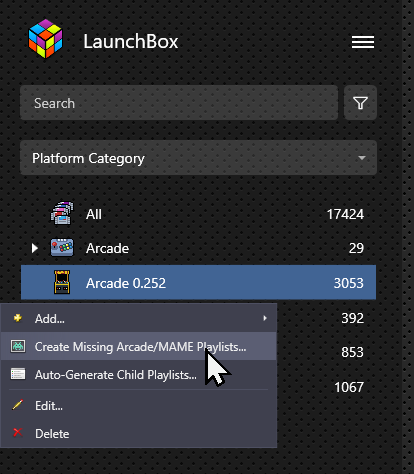Open the filter funnel icon
Image resolution: width=414 pixels, height=474 pixels.
coord(360,103)
